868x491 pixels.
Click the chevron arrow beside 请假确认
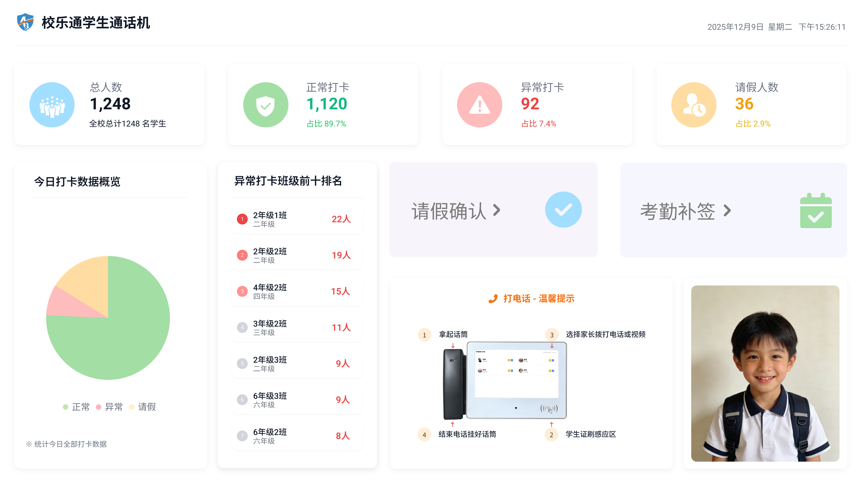(496, 210)
